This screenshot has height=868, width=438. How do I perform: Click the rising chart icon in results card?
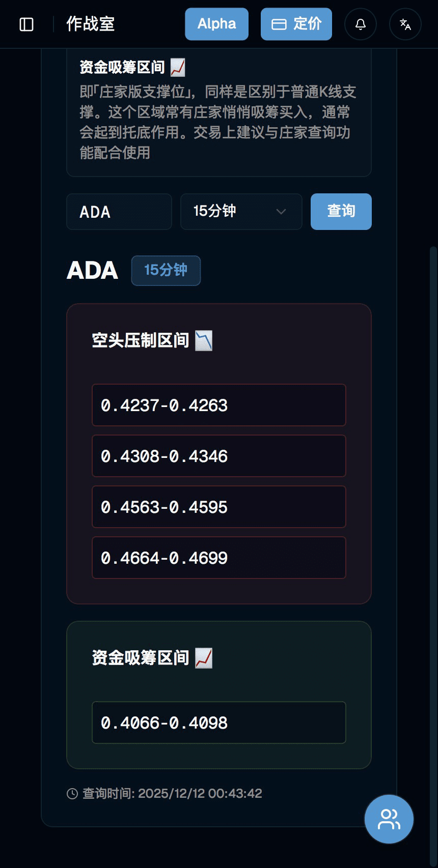click(x=204, y=658)
